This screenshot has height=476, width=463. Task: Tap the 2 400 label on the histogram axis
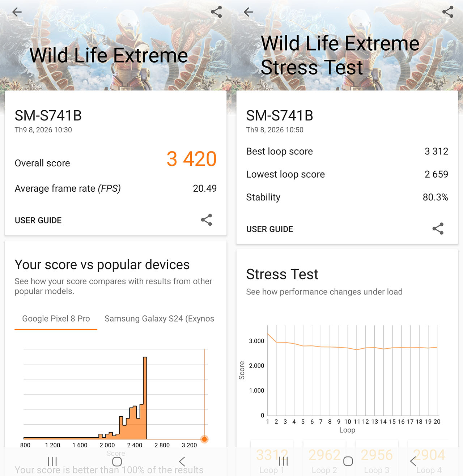click(x=135, y=445)
